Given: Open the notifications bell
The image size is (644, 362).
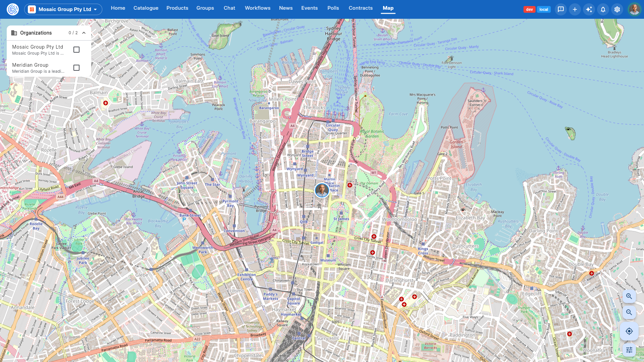Looking at the screenshot, I should pyautogui.click(x=603, y=9).
